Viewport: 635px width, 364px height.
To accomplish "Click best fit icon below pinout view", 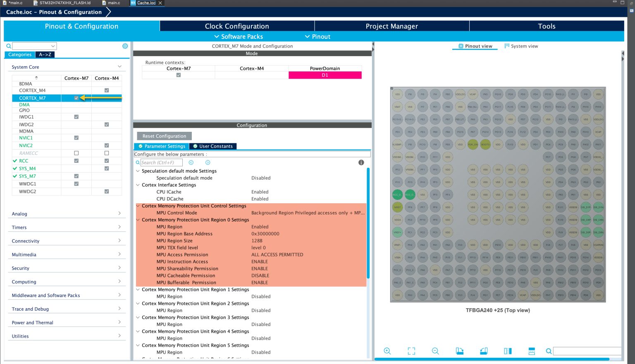I will tap(411, 351).
